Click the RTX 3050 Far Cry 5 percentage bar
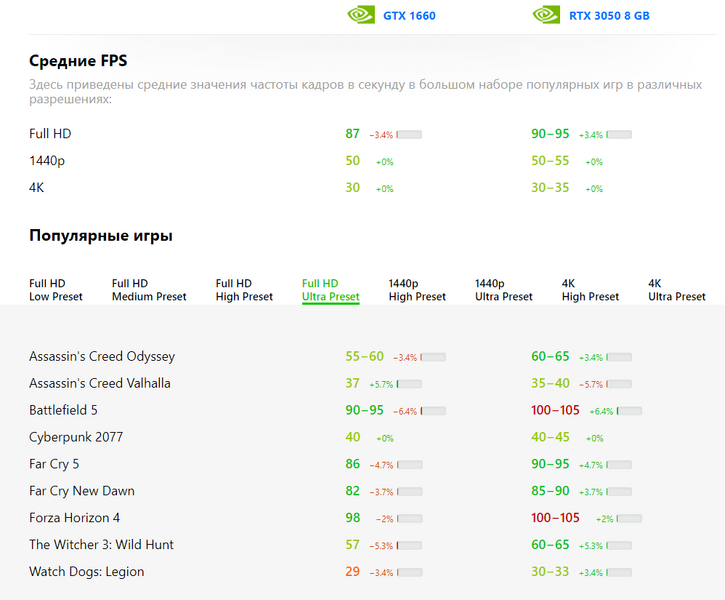 pos(619,465)
